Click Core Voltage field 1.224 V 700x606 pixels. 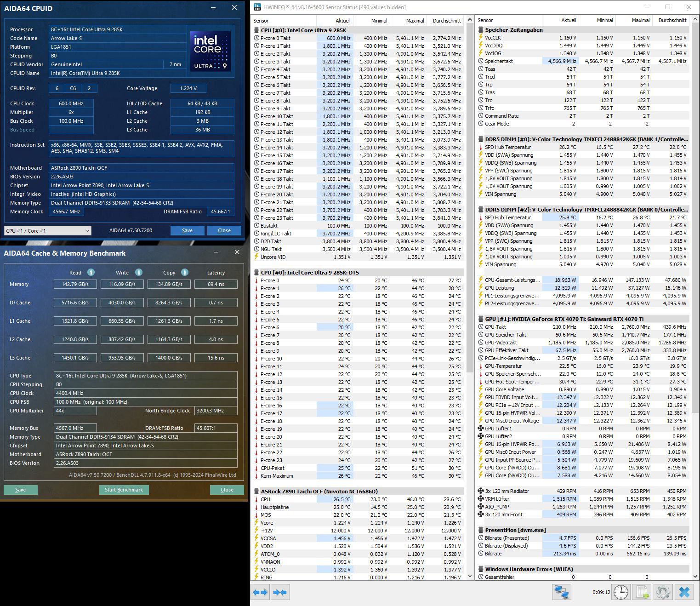point(188,88)
